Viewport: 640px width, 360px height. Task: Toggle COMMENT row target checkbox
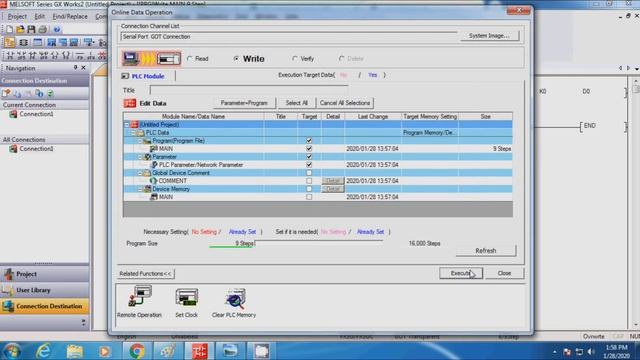coord(309,181)
